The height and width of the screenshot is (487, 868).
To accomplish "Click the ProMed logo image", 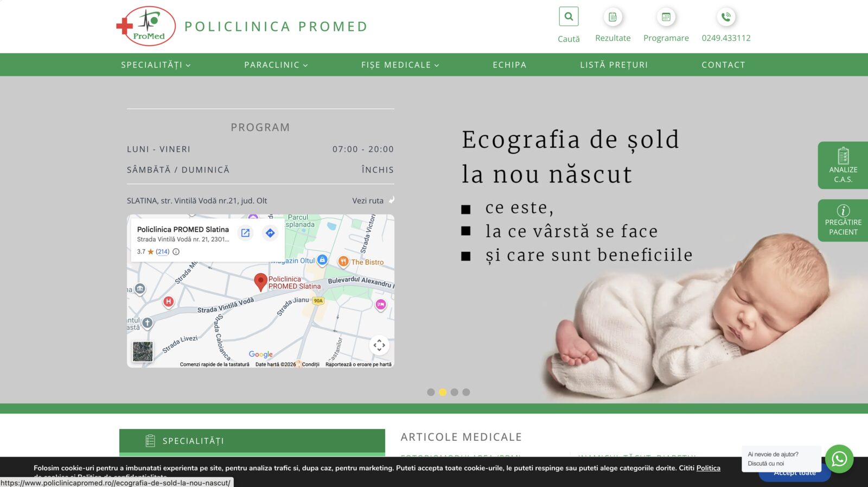I will [x=146, y=26].
